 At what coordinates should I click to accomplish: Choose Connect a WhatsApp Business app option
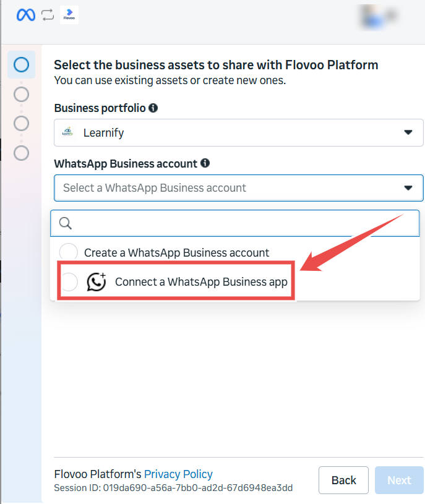176,281
